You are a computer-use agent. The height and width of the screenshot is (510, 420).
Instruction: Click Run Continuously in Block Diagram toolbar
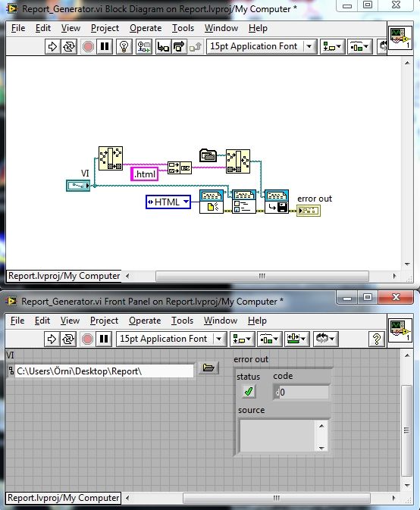click(69, 46)
